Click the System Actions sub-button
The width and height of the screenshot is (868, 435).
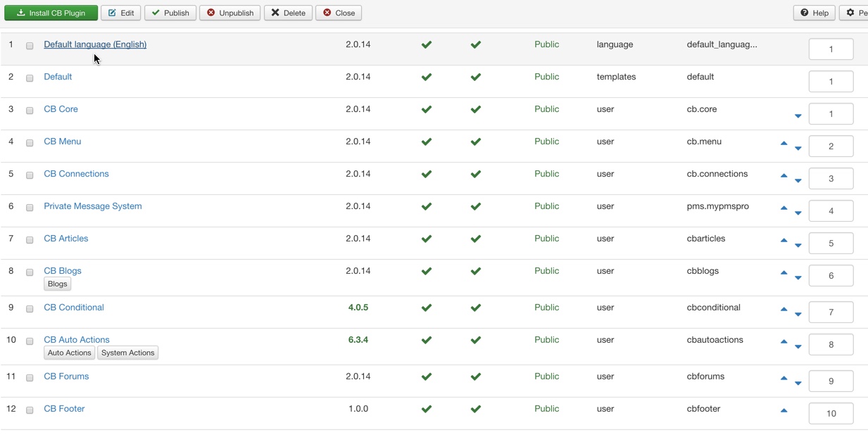tap(127, 353)
